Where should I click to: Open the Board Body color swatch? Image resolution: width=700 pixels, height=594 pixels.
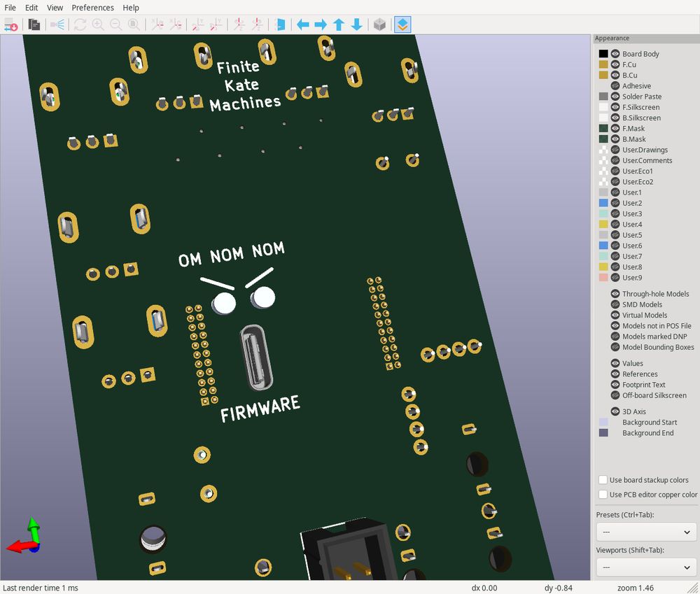(x=603, y=54)
